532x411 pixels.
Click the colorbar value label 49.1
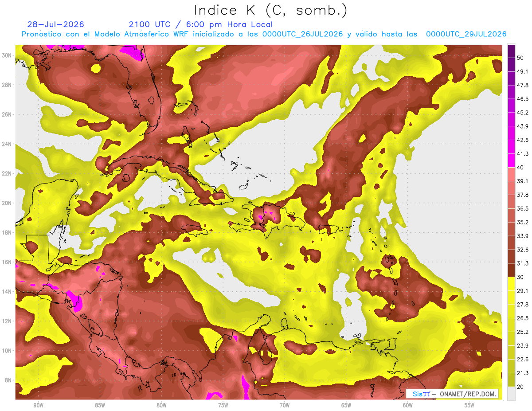(x=523, y=71)
